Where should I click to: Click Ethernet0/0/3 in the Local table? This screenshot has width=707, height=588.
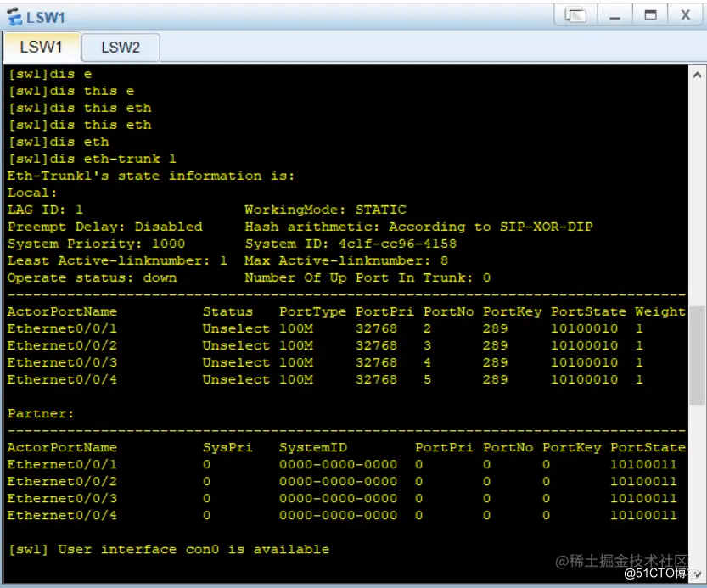(x=62, y=362)
